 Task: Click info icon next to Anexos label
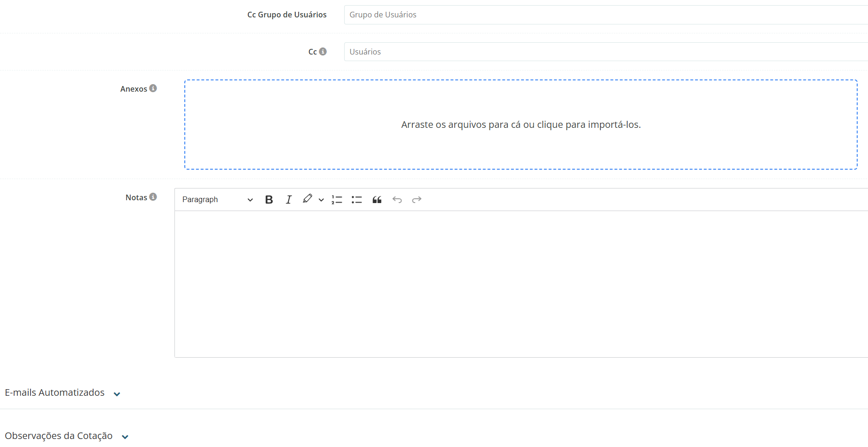tap(153, 88)
